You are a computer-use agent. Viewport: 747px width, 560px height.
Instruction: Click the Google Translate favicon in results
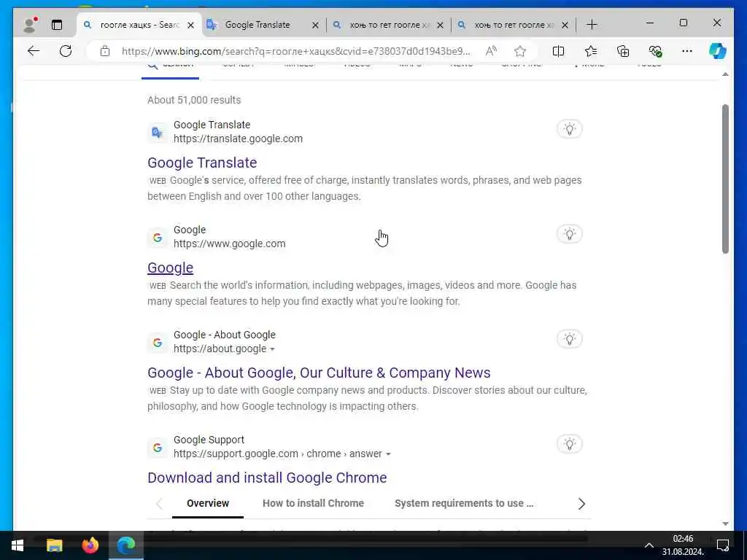click(158, 132)
